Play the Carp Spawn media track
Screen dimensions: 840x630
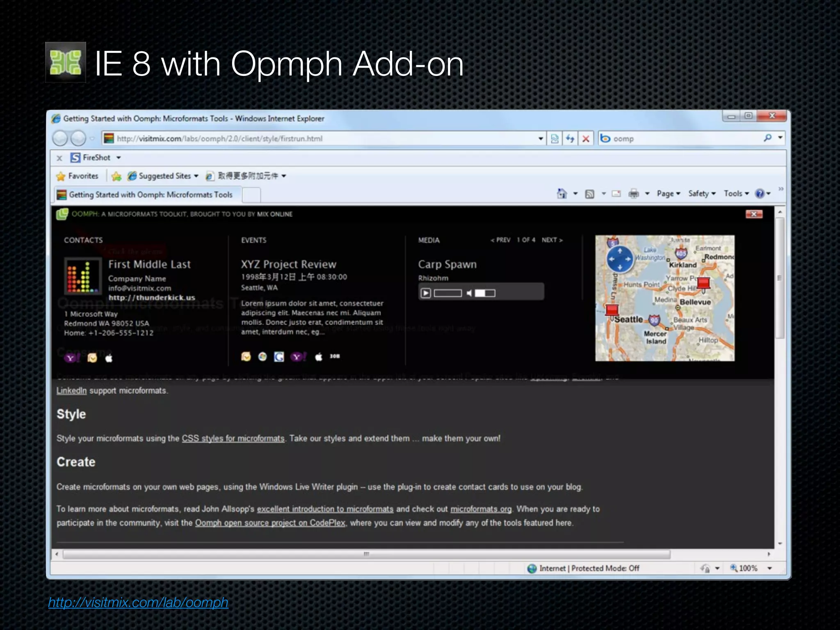(x=426, y=293)
